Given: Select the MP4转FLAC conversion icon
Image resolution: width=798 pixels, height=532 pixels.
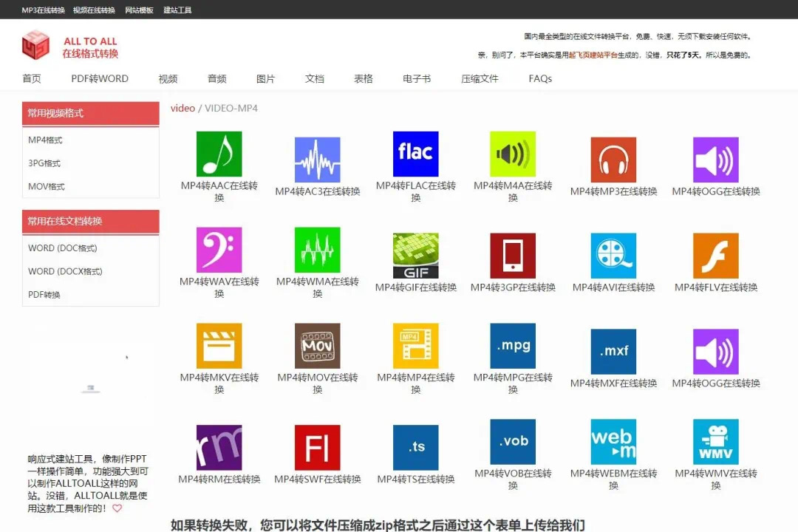Looking at the screenshot, I should point(415,153).
